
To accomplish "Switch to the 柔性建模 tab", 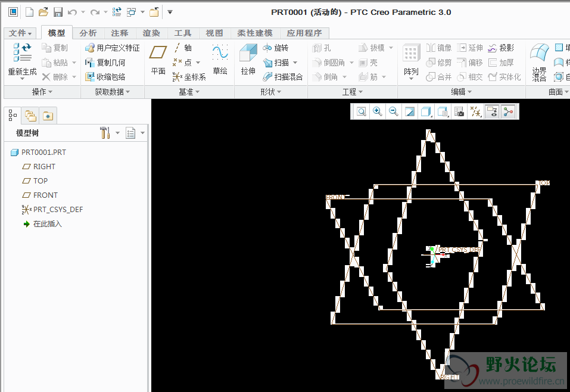I will pos(255,33).
